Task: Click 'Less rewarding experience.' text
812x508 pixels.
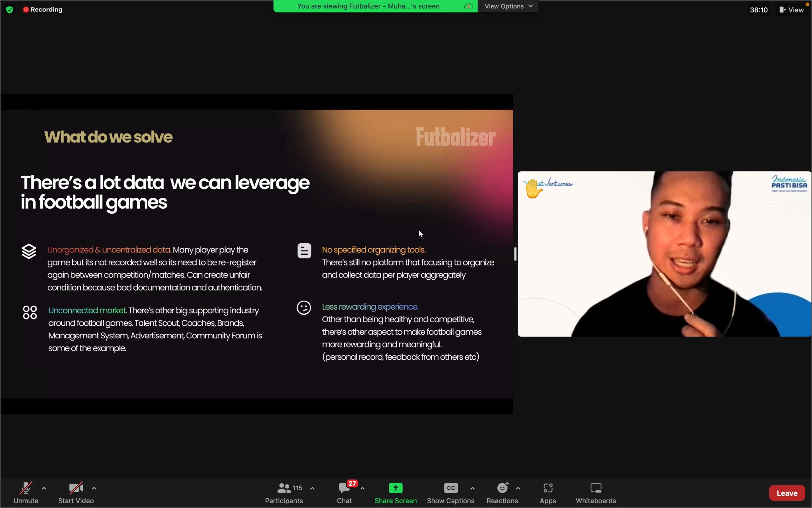Action: [370, 307]
